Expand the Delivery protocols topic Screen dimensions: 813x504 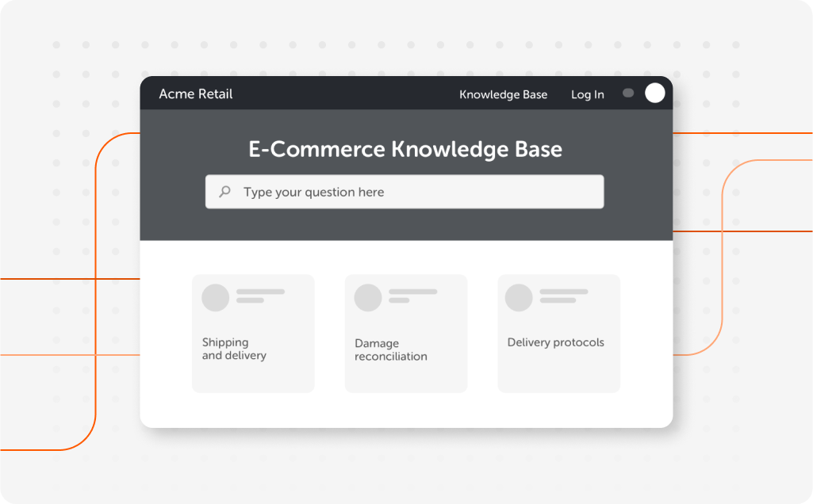(x=558, y=333)
